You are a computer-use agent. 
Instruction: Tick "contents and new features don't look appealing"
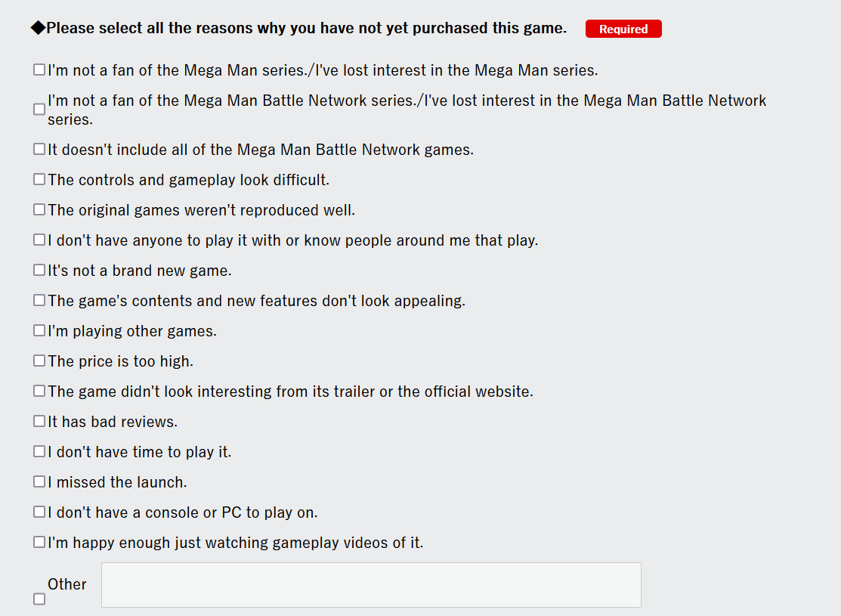[39, 300]
